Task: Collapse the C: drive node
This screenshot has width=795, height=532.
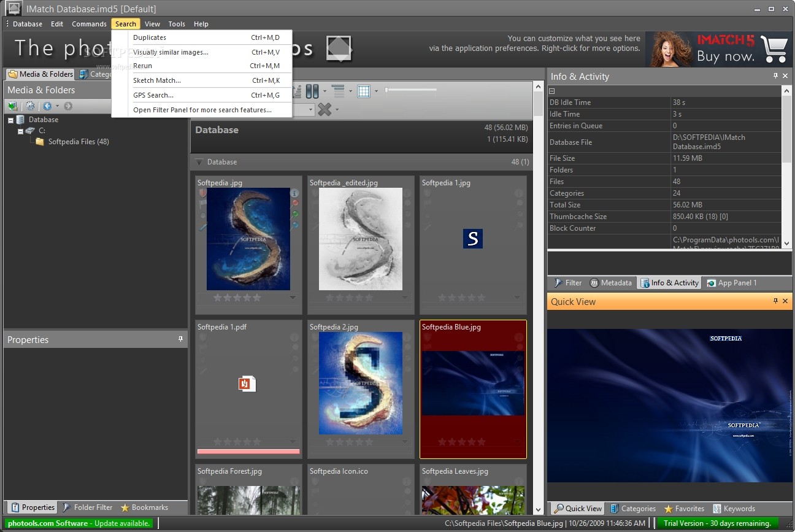Action: [x=20, y=131]
